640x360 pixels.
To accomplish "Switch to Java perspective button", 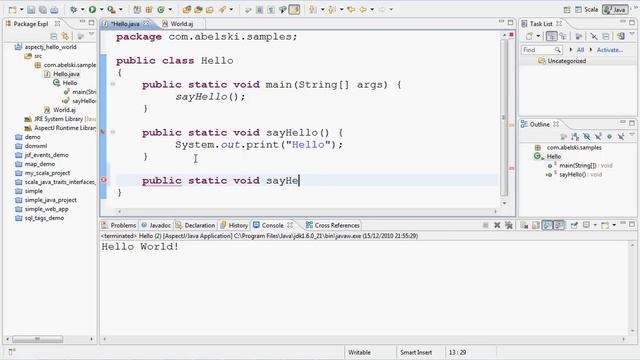I will pyautogui.click(x=616, y=9).
